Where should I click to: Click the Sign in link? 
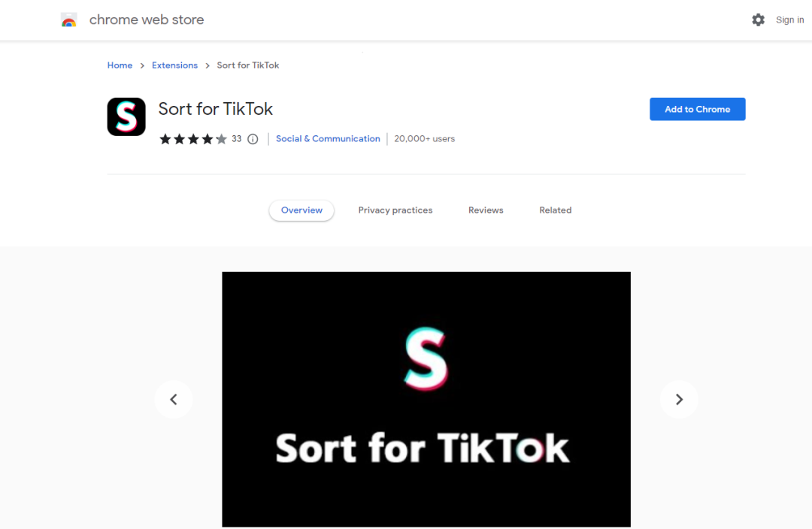(789, 20)
